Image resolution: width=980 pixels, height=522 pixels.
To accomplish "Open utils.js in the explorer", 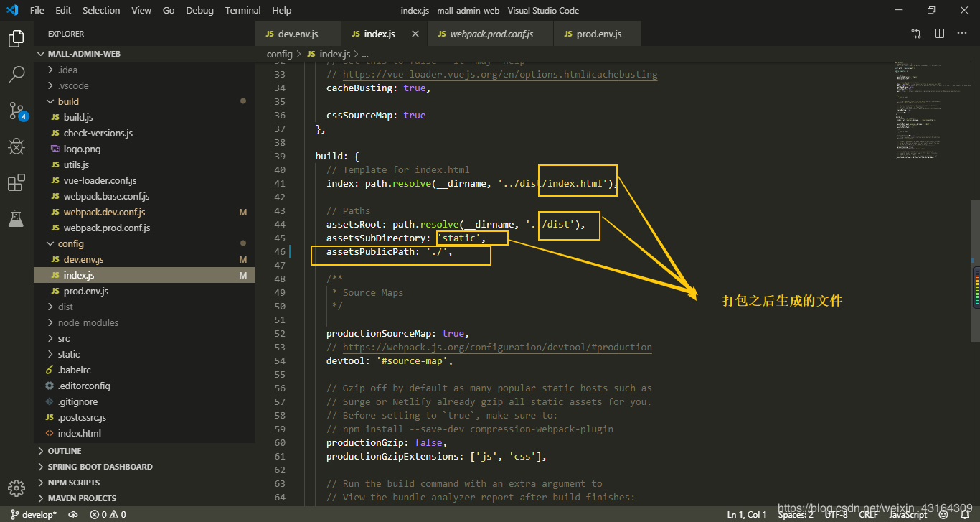I will (x=145, y=164).
